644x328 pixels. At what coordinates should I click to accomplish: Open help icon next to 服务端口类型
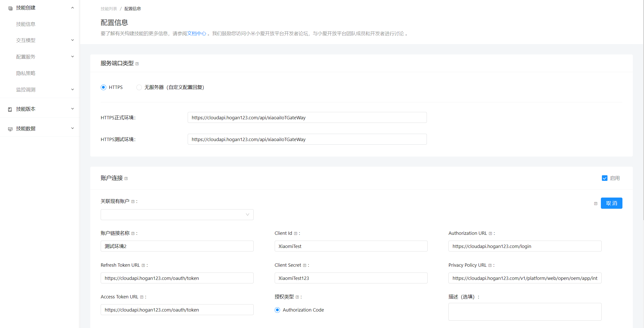point(137,64)
